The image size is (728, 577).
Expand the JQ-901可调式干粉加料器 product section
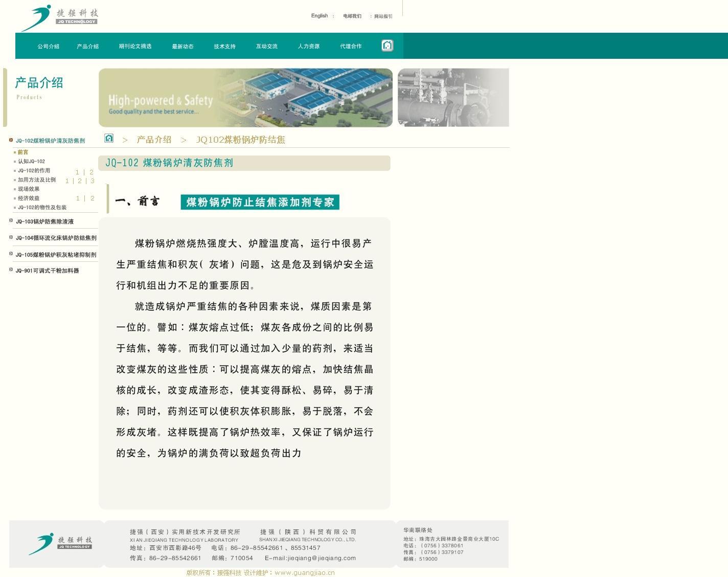click(x=47, y=271)
